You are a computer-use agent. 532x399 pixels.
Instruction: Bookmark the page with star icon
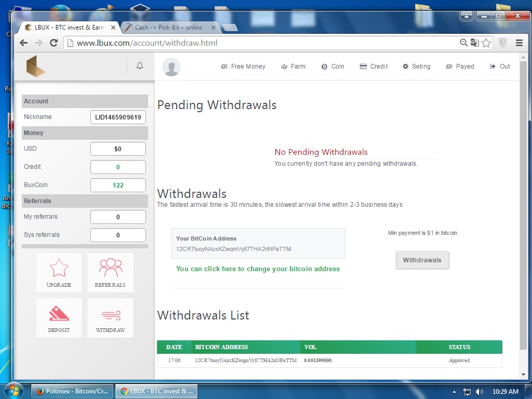486,43
